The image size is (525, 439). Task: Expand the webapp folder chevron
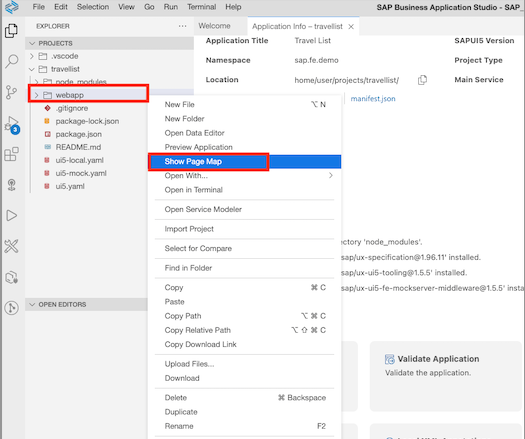[x=36, y=95]
